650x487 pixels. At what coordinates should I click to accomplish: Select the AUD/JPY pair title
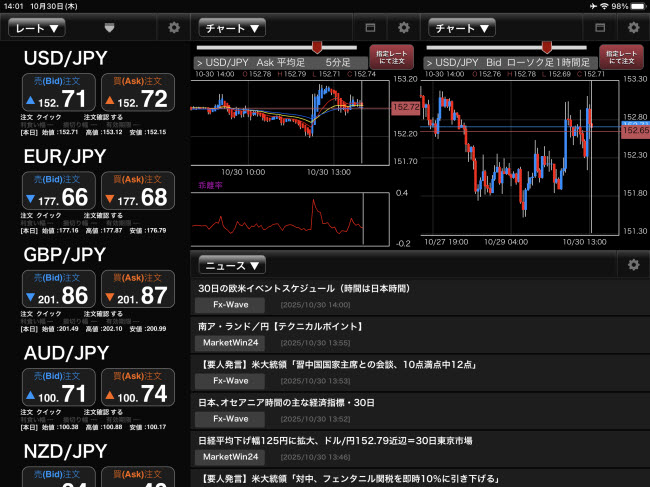pyautogui.click(x=66, y=353)
